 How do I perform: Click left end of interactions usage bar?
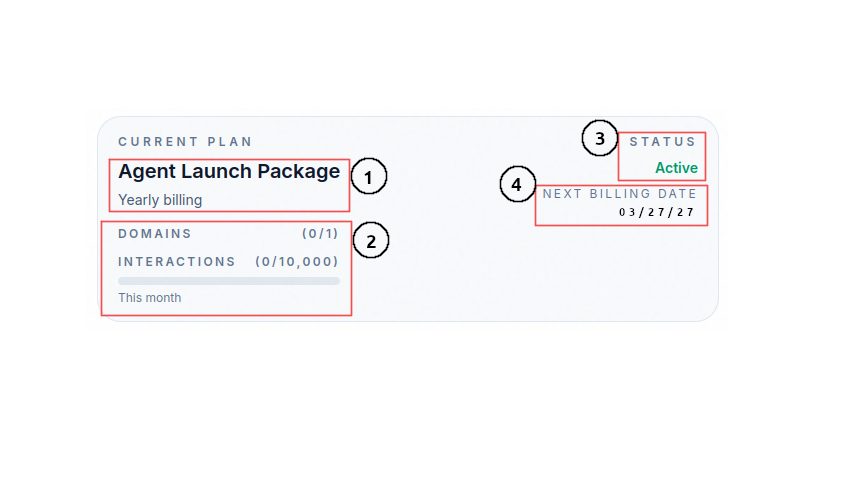pos(122,281)
